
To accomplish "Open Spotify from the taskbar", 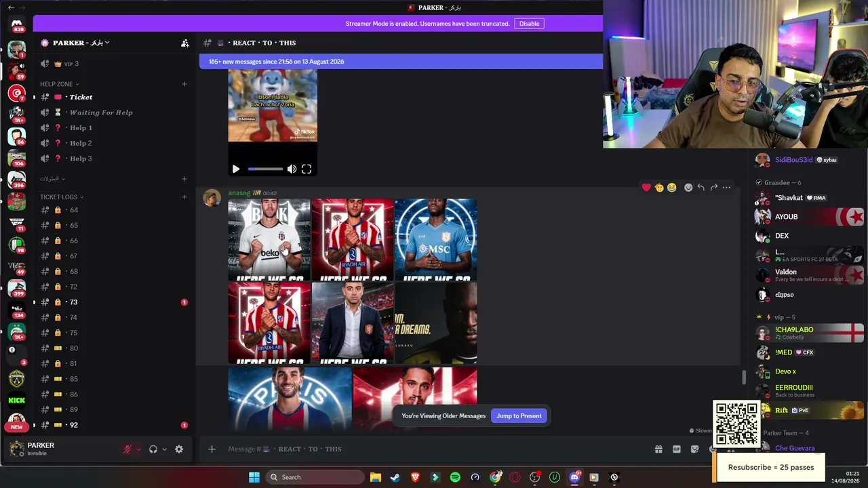I will 455,477.
